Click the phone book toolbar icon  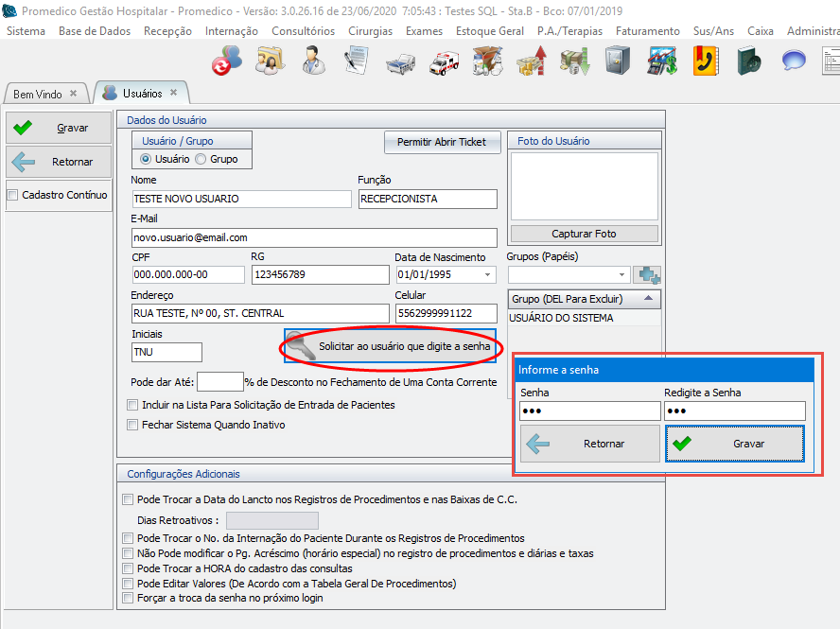705,62
